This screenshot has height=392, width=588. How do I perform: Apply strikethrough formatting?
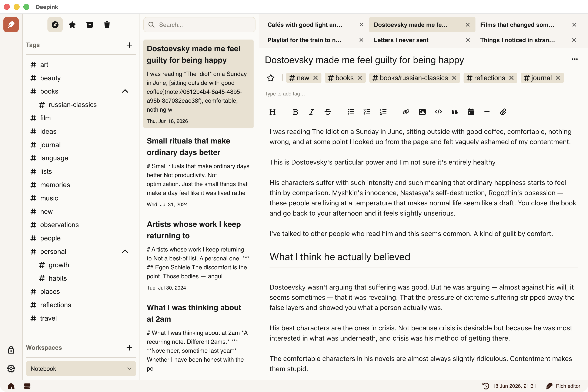pyautogui.click(x=328, y=112)
